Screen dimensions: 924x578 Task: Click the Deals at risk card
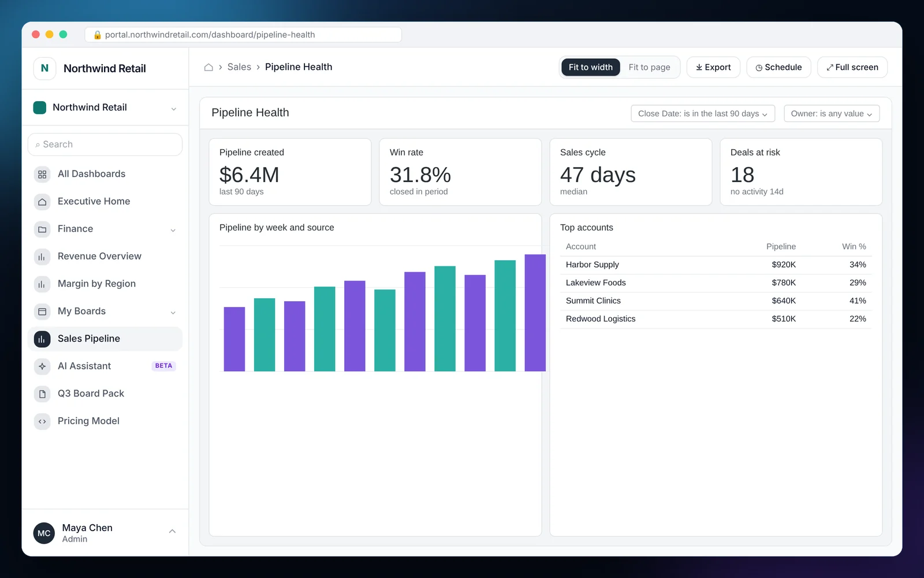point(801,172)
